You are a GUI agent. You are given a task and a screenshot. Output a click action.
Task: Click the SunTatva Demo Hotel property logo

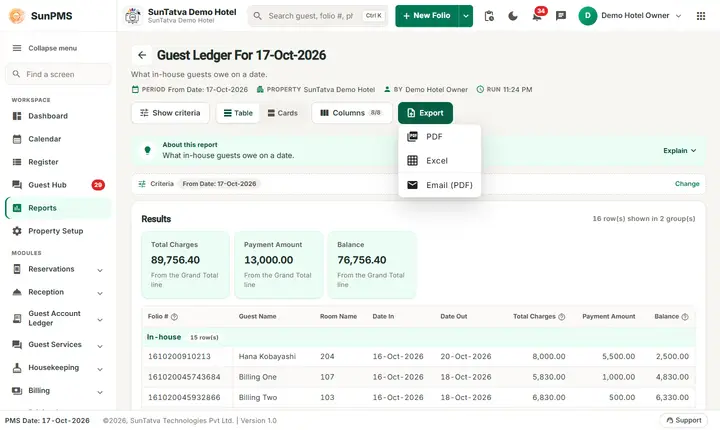[x=133, y=16]
